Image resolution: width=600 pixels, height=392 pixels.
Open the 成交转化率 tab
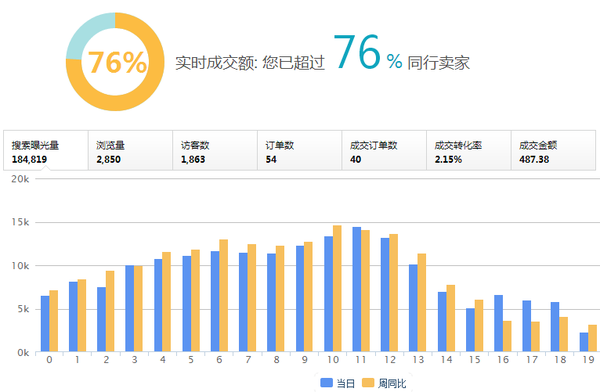click(469, 150)
